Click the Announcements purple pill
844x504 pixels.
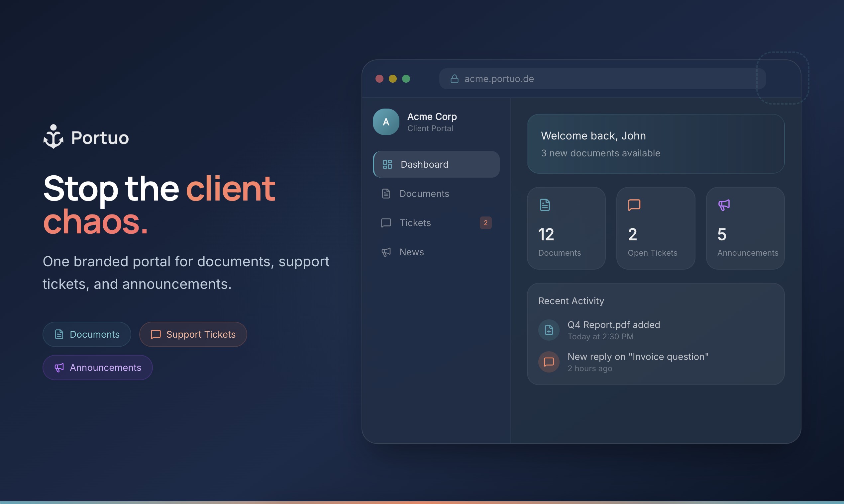[98, 368]
